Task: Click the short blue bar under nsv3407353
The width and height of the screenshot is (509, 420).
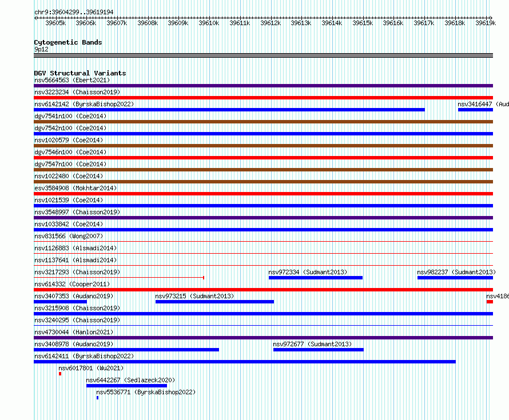Action: [x=61, y=302]
